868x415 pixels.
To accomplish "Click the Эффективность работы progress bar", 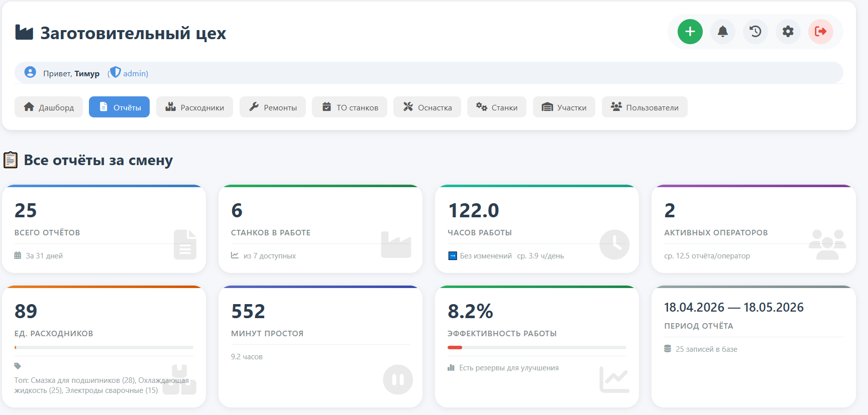I will click(x=537, y=347).
